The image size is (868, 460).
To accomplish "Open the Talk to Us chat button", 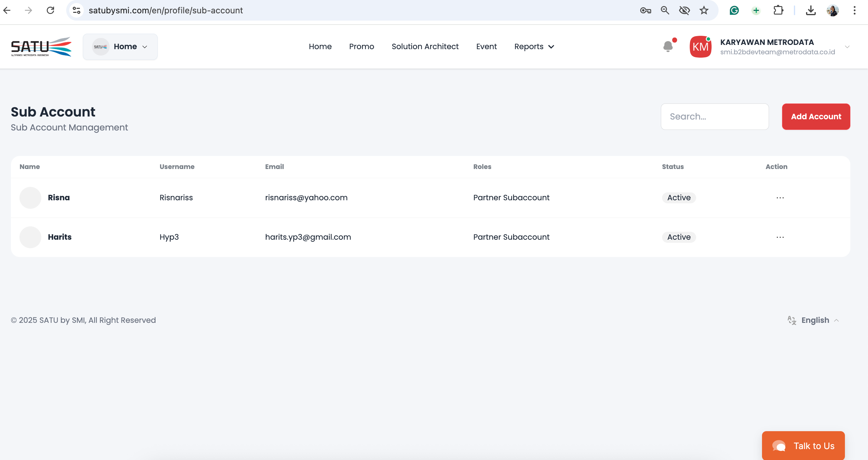I will coord(803,445).
